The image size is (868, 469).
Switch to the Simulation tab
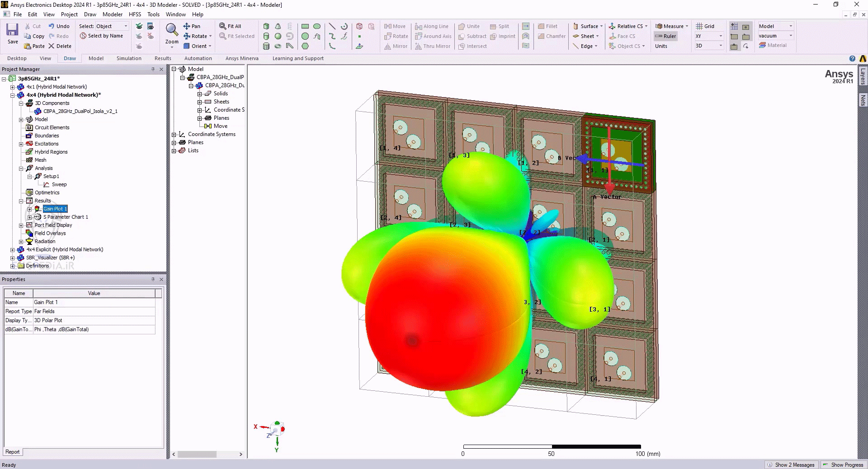pos(129,58)
